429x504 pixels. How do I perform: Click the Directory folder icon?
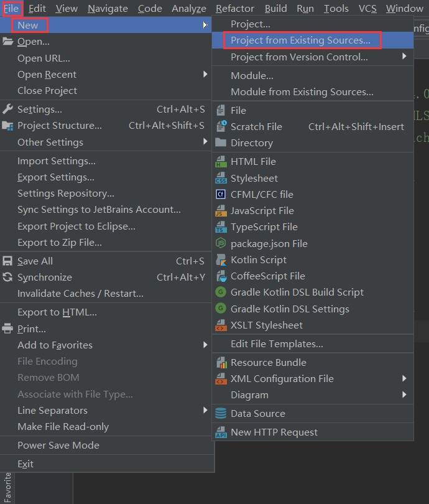pos(221,142)
